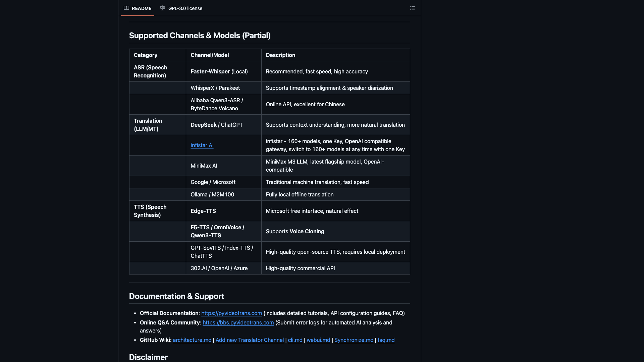Open the Synchronize.md link
Viewport: 644px width, 362px height.
pos(354,340)
